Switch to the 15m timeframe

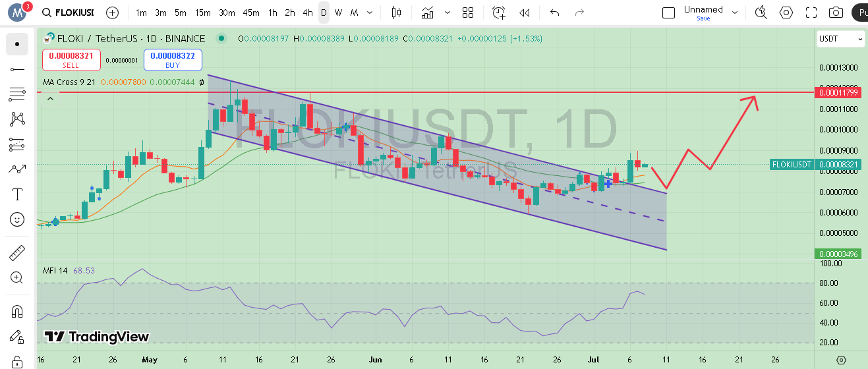coord(202,13)
